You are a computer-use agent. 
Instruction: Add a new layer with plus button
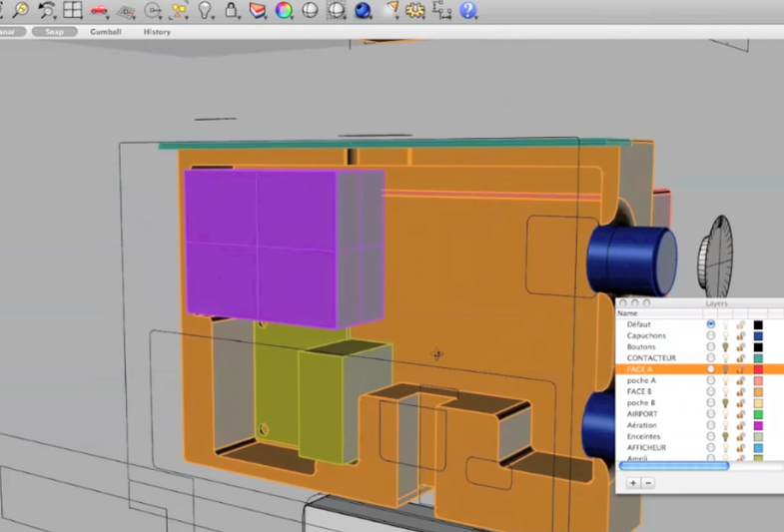coord(633,483)
